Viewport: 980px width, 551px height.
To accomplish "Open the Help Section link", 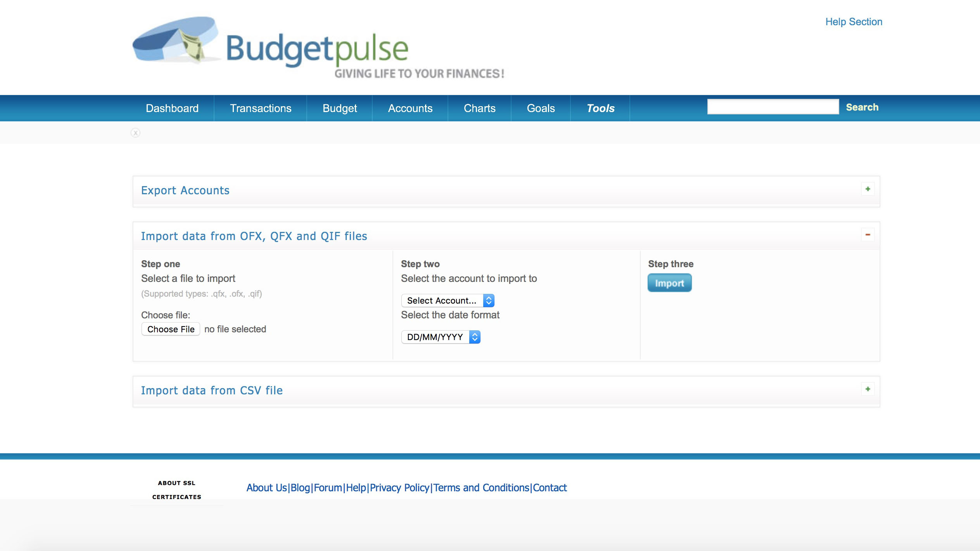I will pyautogui.click(x=854, y=22).
